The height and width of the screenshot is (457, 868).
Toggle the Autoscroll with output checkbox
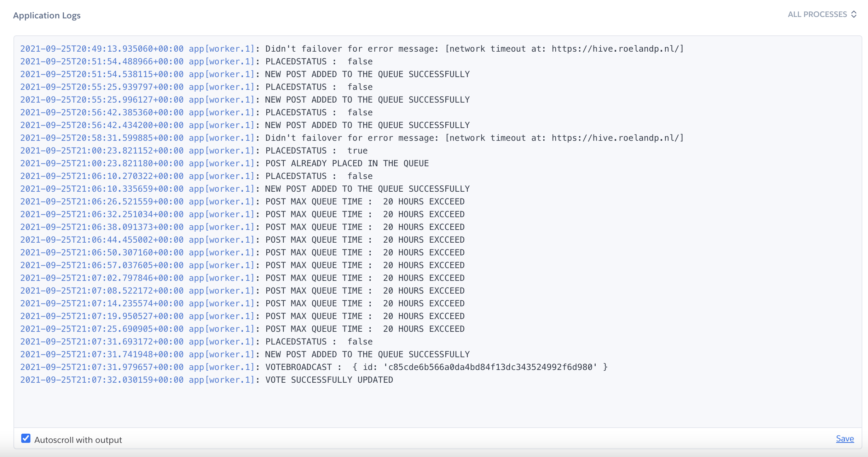tap(26, 439)
